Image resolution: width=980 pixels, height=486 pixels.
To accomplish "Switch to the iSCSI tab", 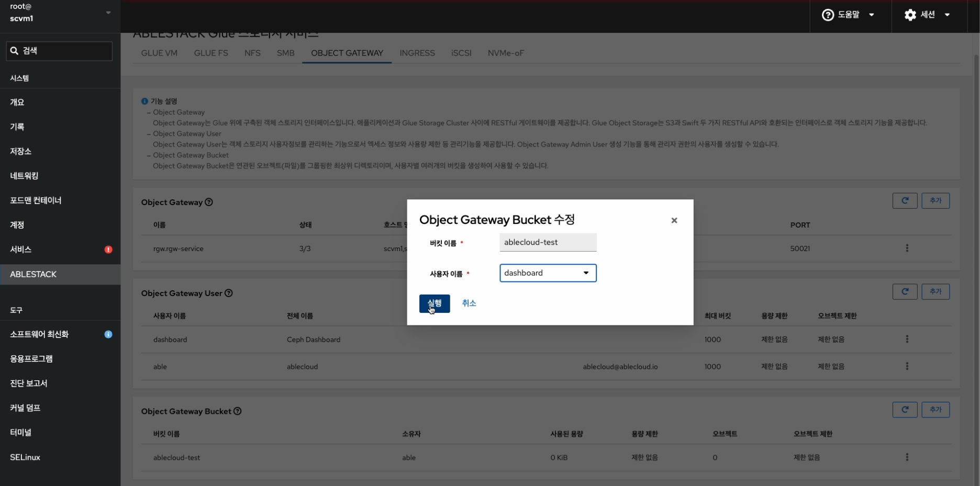I will pyautogui.click(x=461, y=53).
